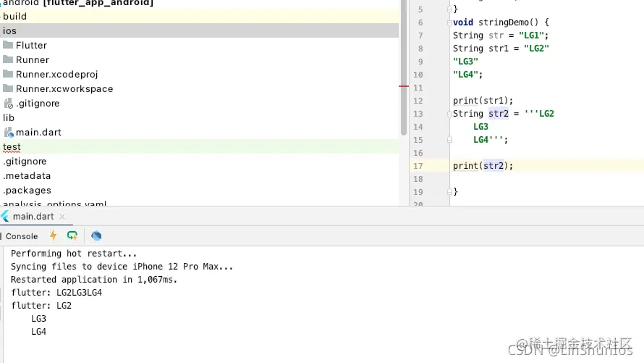Viewport: 644px width, 363px height.
Task: Open Dart DevTools blue icon
Action: tap(96, 235)
